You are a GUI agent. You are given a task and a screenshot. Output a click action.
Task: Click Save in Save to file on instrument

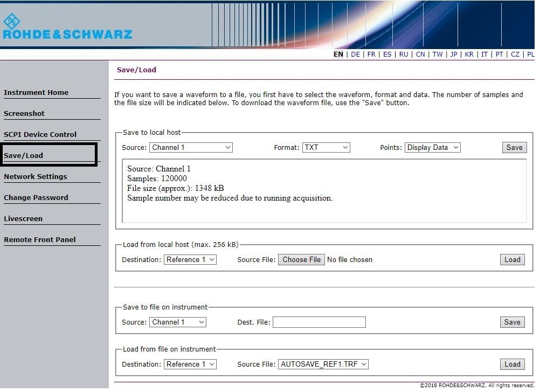tap(511, 322)
